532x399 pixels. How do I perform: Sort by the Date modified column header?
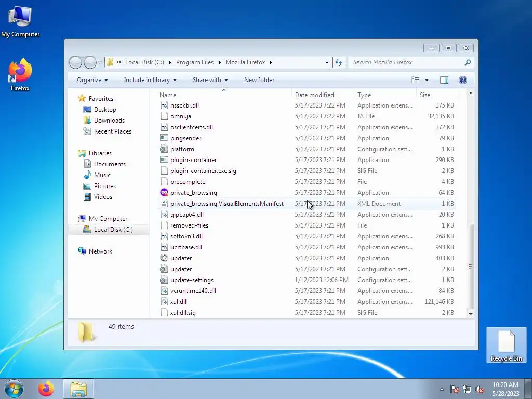(x=322, y=95)
